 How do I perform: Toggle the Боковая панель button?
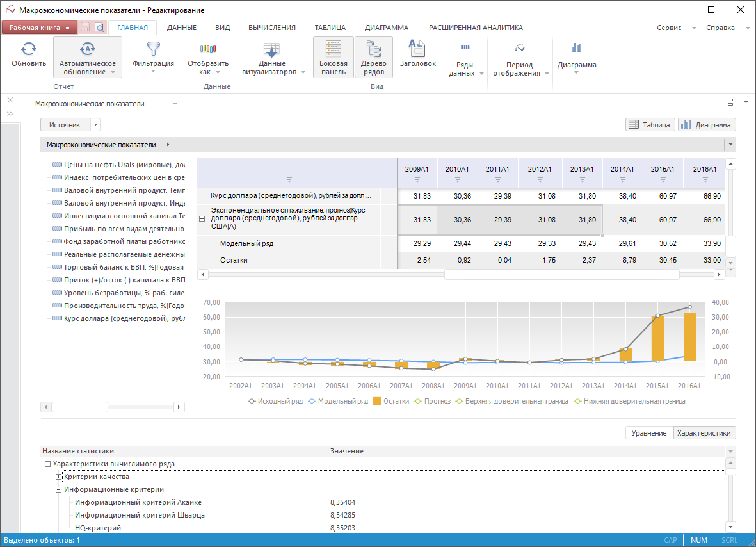pos(334,56)
